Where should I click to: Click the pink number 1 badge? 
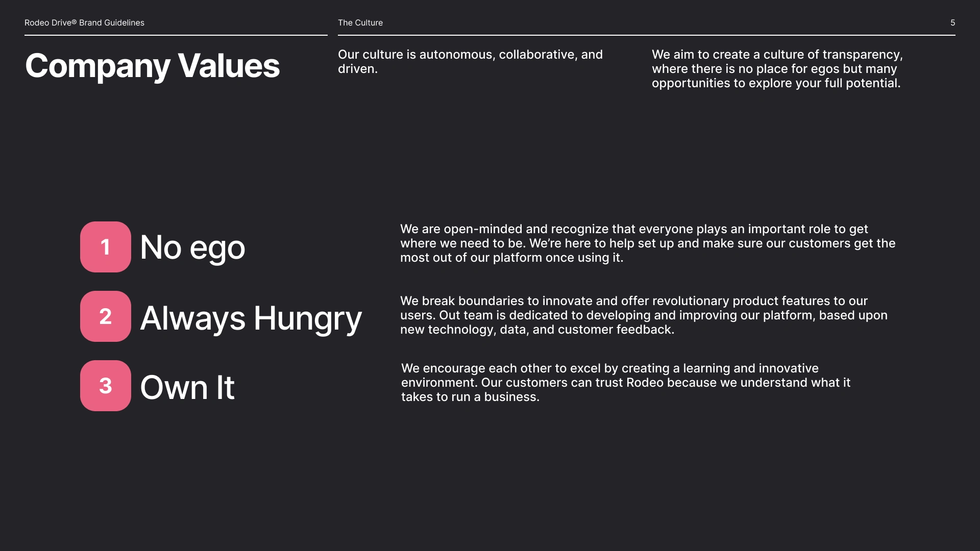click(x=106, y=247)
